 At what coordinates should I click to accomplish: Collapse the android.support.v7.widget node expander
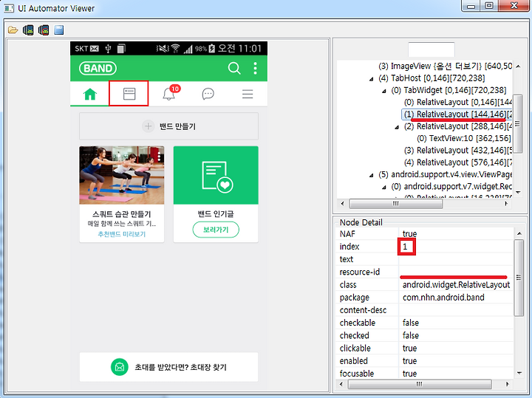tap(384, 187)
